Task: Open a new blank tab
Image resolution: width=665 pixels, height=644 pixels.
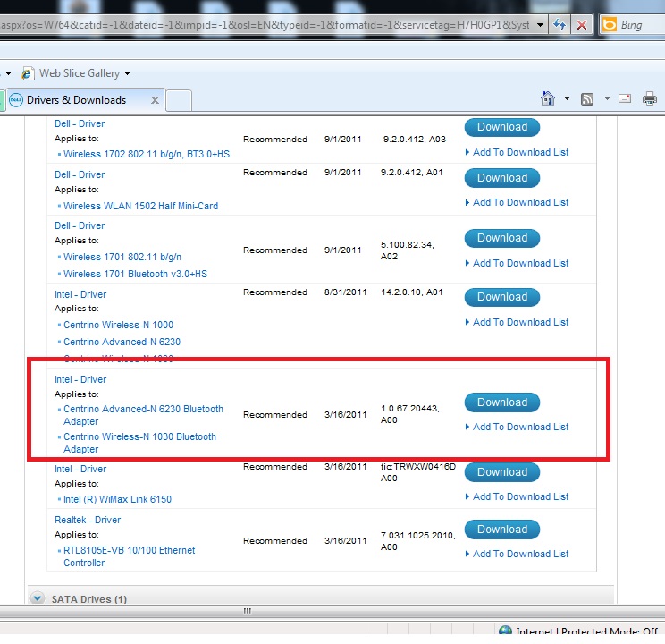Action: click(179, 100)
